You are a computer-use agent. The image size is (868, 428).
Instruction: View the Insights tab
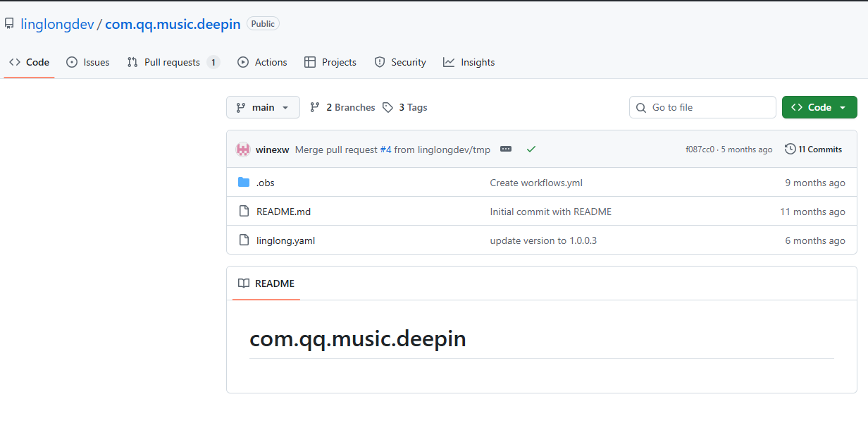point(469,62)
